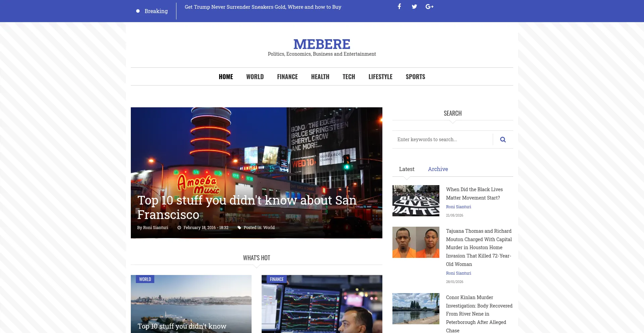Open the WORLD menu section
This screenshot has width=644, height=333.
point(255,77)
